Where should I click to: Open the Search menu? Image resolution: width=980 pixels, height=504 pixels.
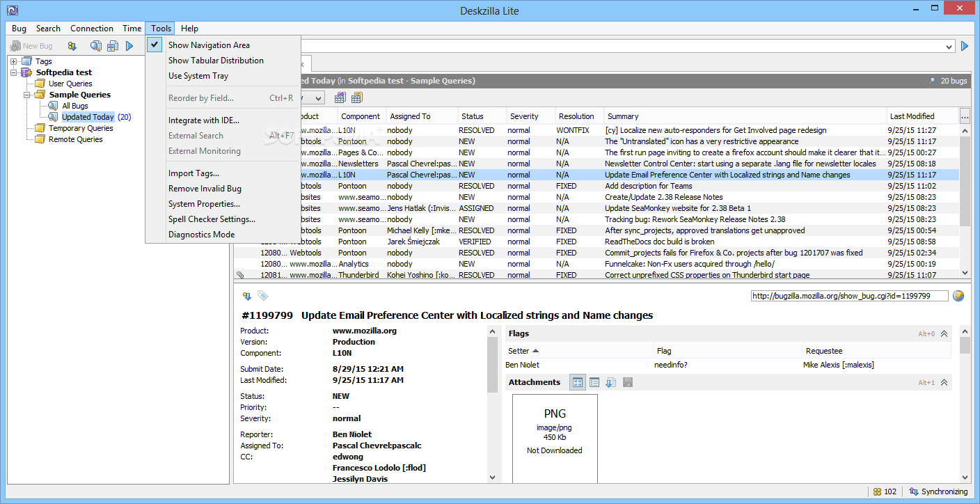coord(48,29)
